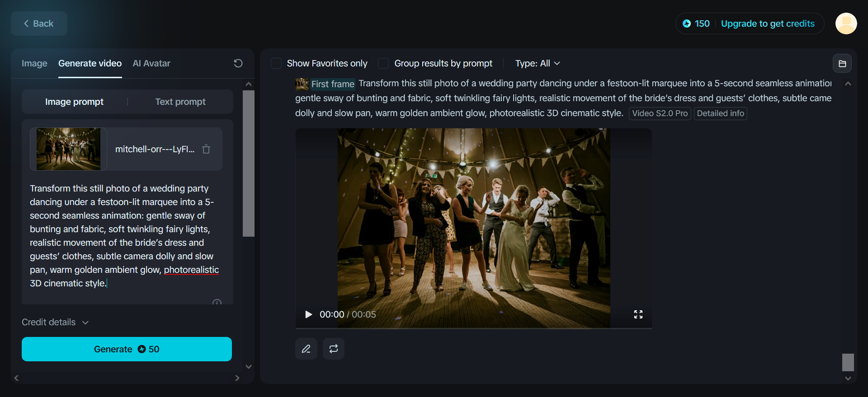Follow the Upgrade to get credits link
The height and width of the screenshot is (397, 868).
[768, 23]
